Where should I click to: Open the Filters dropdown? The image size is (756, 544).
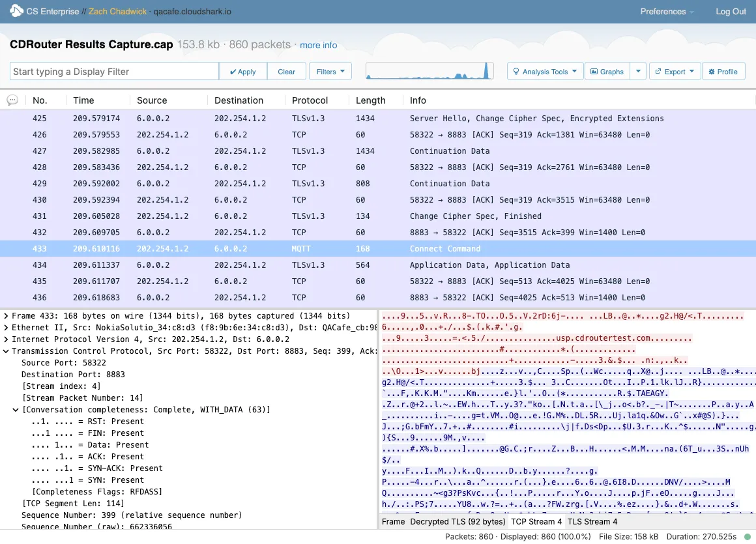click(330, 72)
